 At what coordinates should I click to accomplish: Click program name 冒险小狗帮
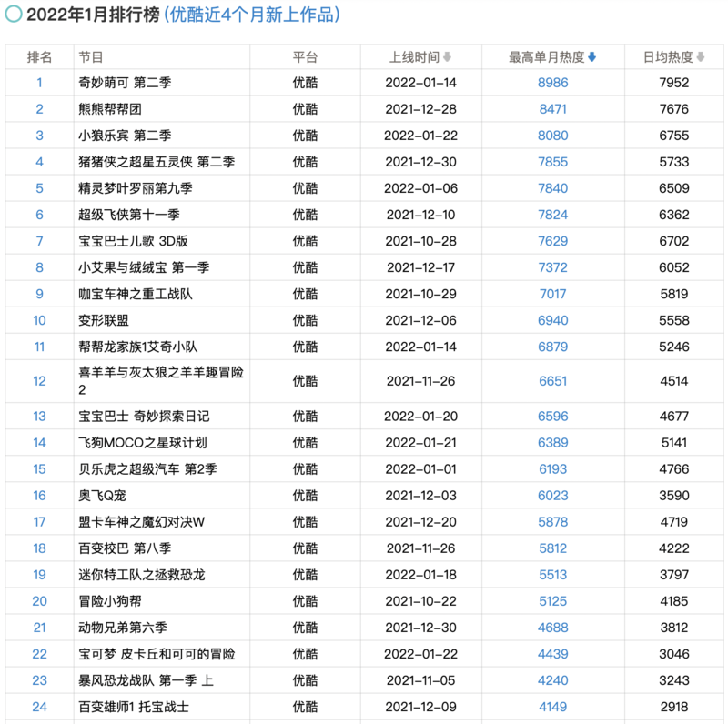tap(110, 601)
